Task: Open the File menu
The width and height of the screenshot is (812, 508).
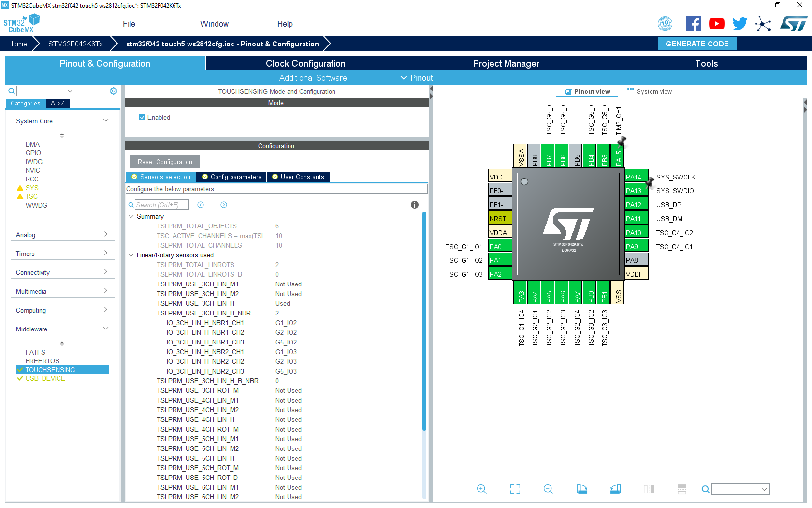Action: coord(129,24)
